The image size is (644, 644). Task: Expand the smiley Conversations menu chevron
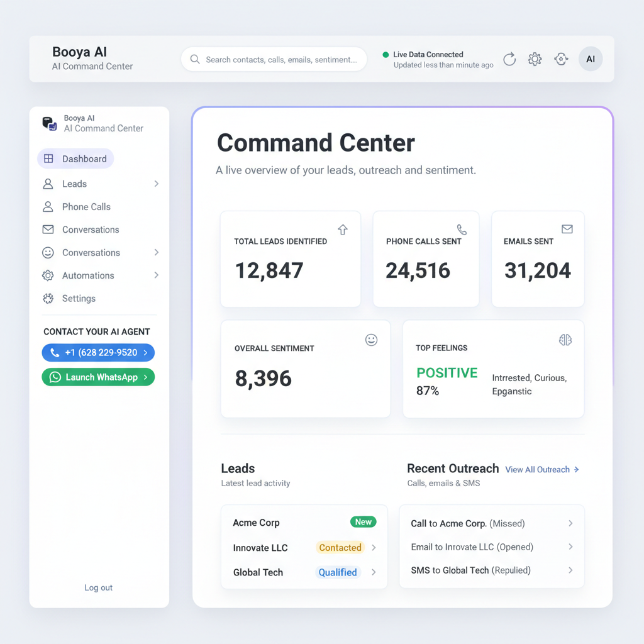coord(156,252)
